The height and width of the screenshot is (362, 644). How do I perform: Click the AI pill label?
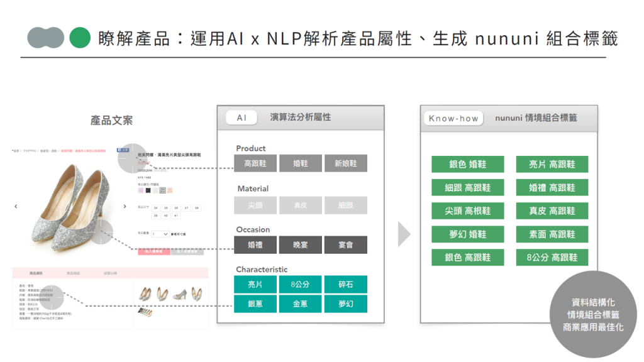[x=241, y=118]
